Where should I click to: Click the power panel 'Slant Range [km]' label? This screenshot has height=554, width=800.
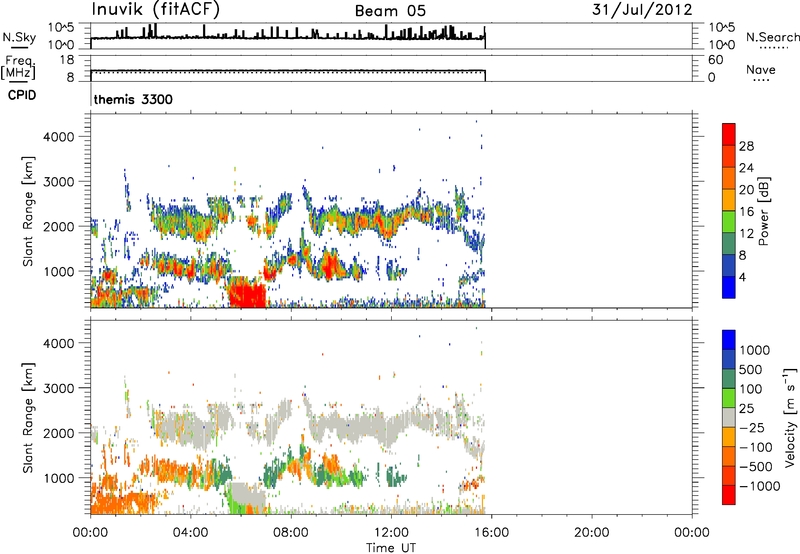pyautogui.click(x=28, y=211)
